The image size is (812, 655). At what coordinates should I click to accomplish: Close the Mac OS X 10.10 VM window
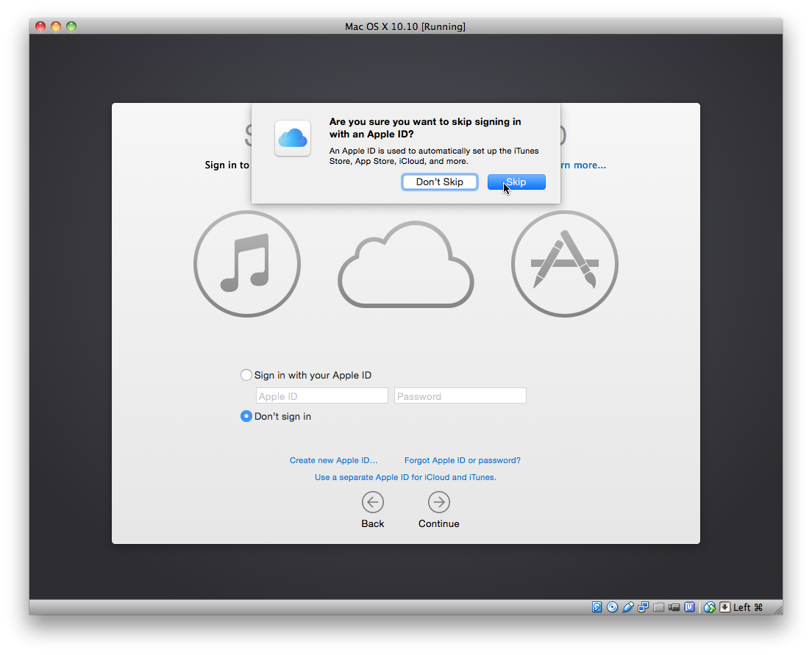pyautogui.click(x=40, y=26)
